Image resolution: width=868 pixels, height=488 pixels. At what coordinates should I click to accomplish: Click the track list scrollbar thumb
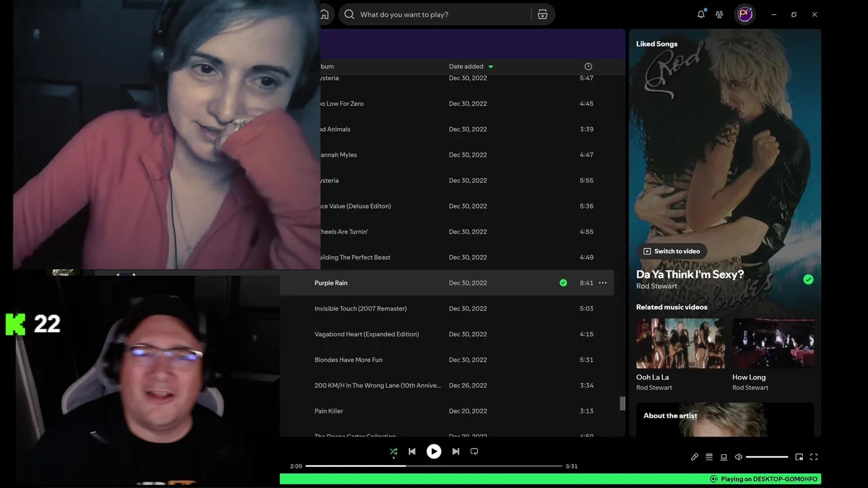[623, 403]
